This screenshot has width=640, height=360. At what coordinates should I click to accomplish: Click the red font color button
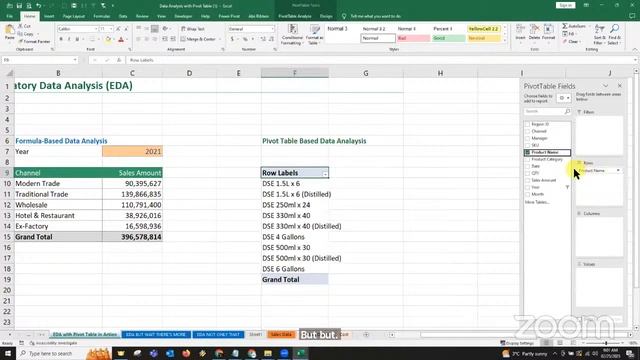click(121, 40)
